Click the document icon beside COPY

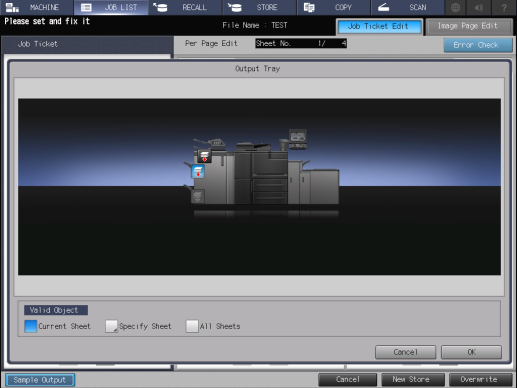309,7
